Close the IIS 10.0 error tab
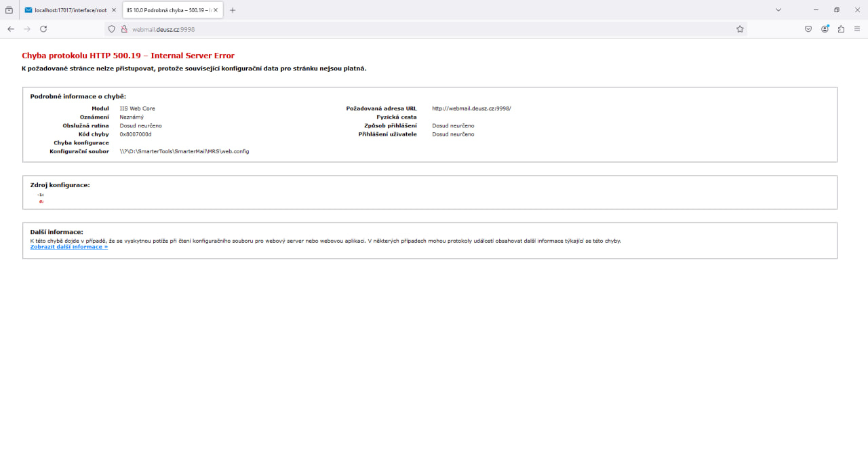 [x=216, y=10]
